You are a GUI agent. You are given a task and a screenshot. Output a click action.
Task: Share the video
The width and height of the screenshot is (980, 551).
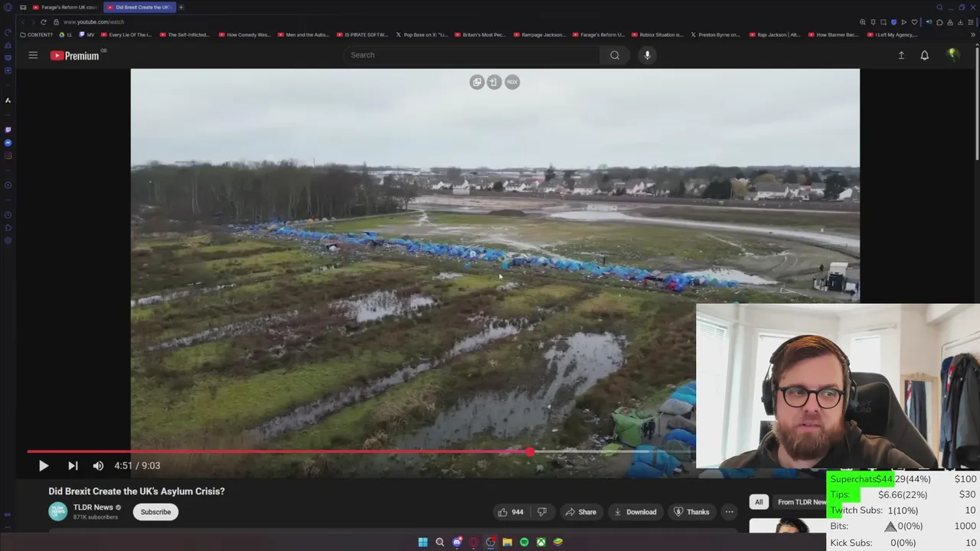click(580, 512)
